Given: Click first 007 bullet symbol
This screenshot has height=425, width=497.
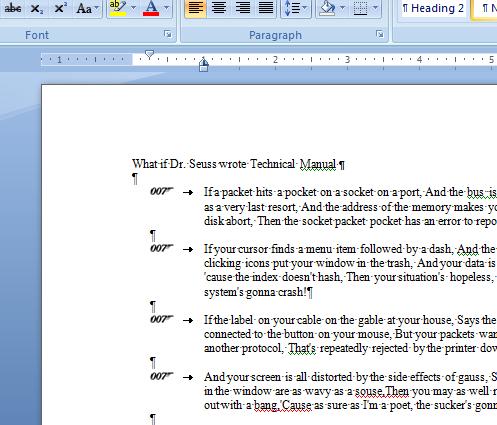Looking at the screenshot, I should pyautogui.click(x=162, y=191).
